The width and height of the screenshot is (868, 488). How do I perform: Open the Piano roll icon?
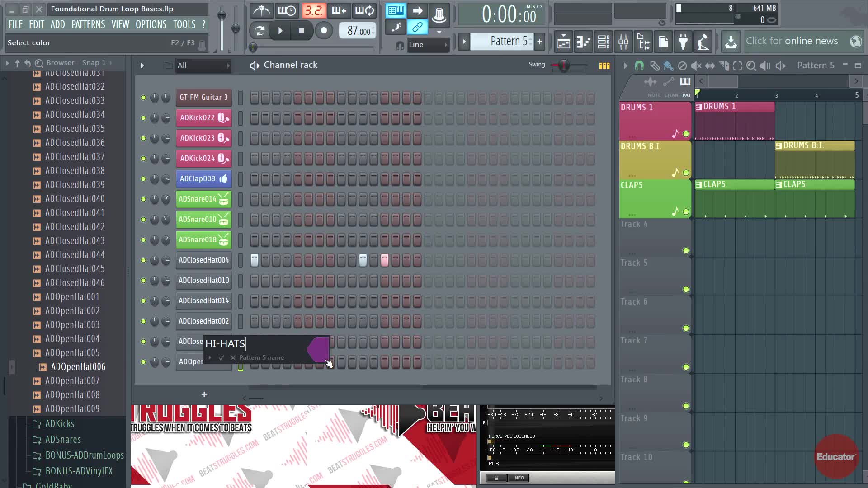coord(583,42)
